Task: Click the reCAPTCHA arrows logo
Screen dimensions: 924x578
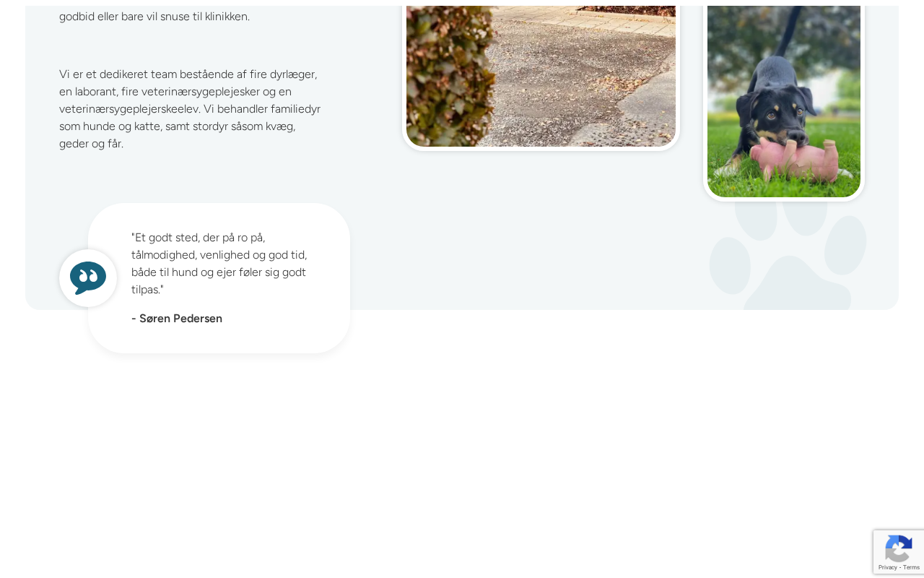Action: [x=899, y=548]
